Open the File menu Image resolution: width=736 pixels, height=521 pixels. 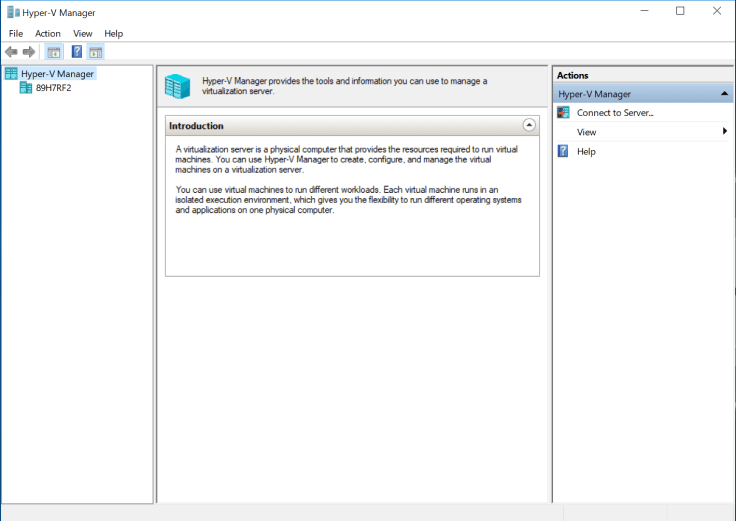point(16,33)
